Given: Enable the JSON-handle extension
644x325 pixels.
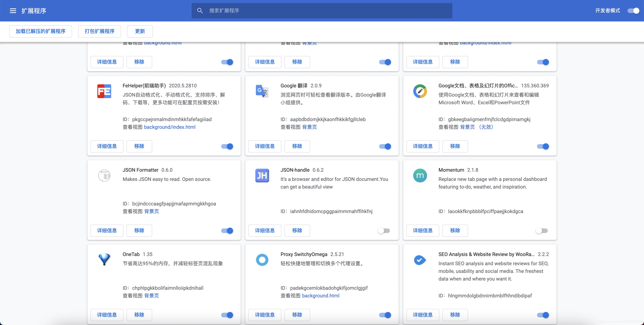Looking at the screenshot, I should [x=384, y=231].
